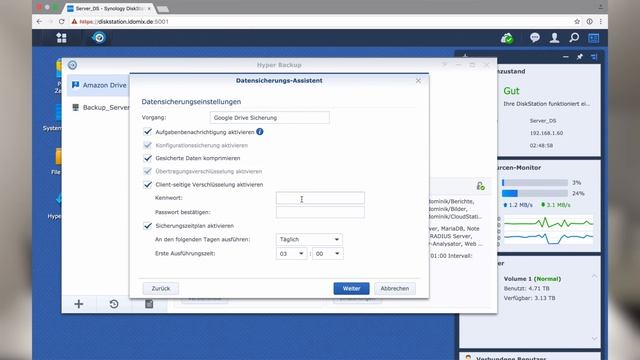The image size is (640, 360).
Task: Click the add backup task plus icon
Action: pyautogui.click(x=79, y=304)
